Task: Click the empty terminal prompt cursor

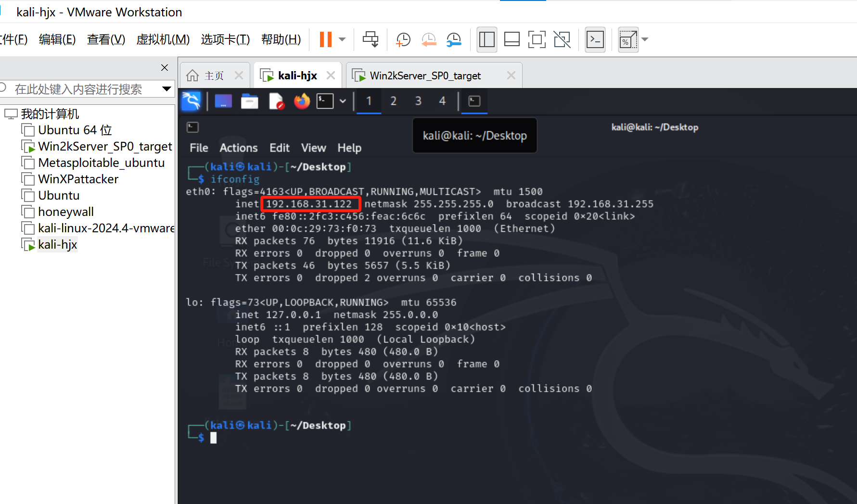Action: (x=213, y=438)
